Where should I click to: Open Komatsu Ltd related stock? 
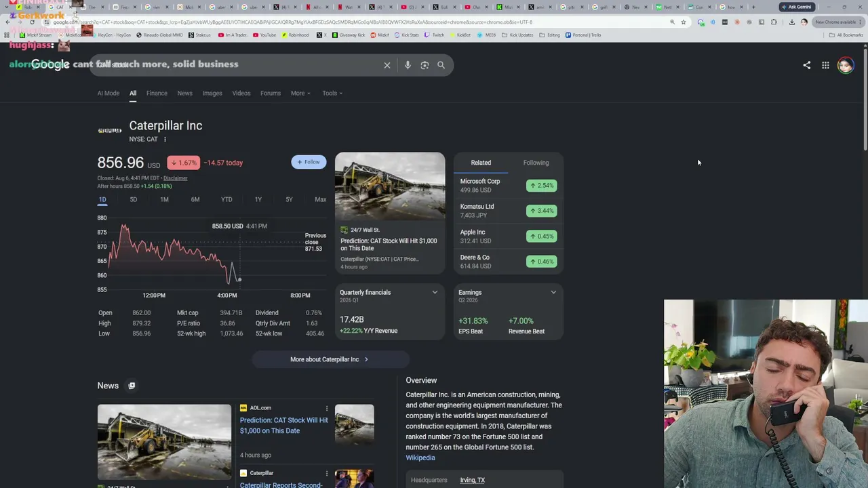coord(509,211)
